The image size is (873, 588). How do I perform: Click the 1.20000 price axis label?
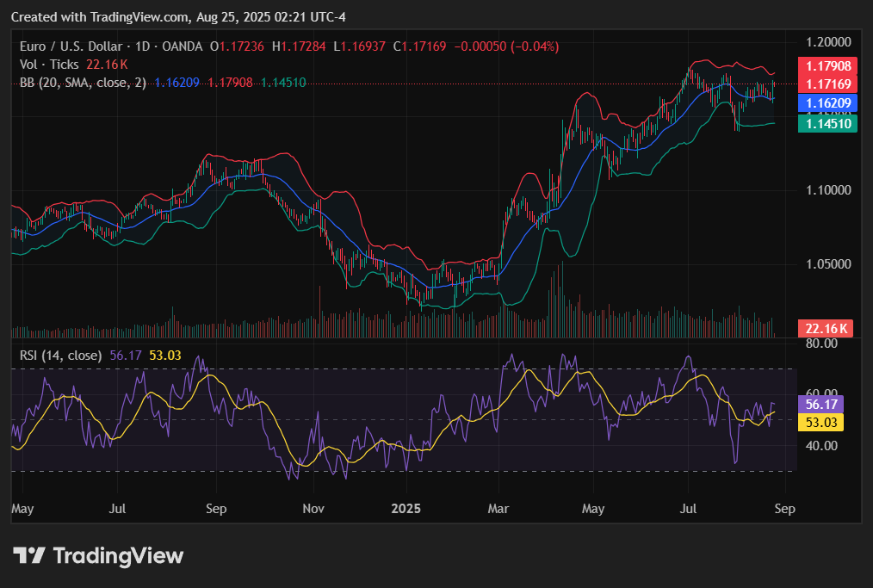tap(828, 42)
